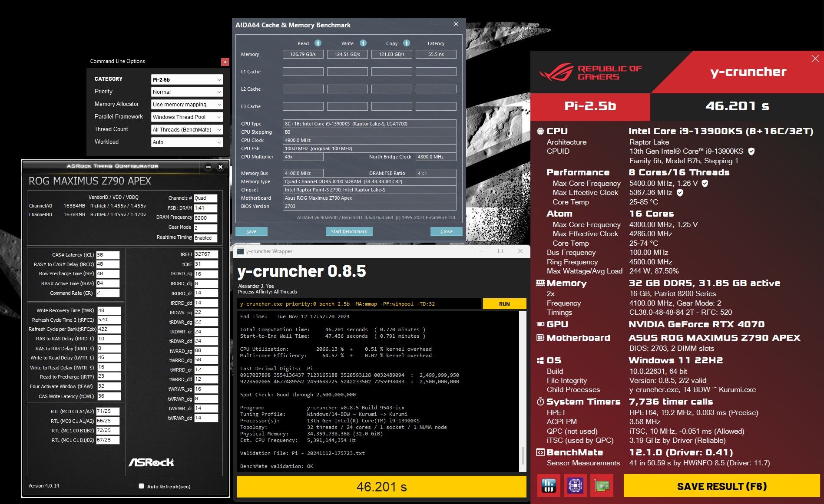Open the Parallel Framework dropdown
The image size is (824, 504).
pyautogui.click(x=187, y=117)
